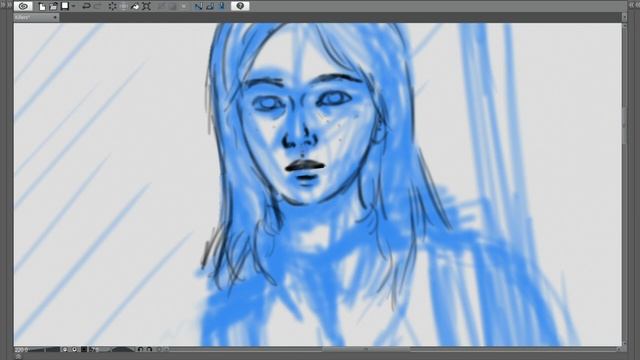Image resolution: width=640 pixels, height=360 pixels.
Task: Expand the collapsed left palette dock arrows
Action: [6, 5]
